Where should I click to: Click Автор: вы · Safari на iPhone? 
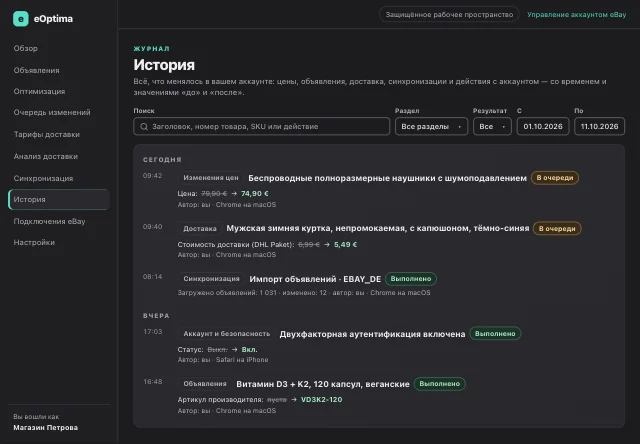tap(223, 360)
